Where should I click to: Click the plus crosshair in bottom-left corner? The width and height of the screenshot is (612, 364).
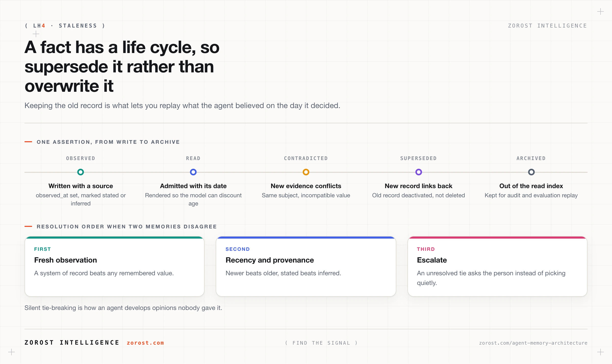11,352
